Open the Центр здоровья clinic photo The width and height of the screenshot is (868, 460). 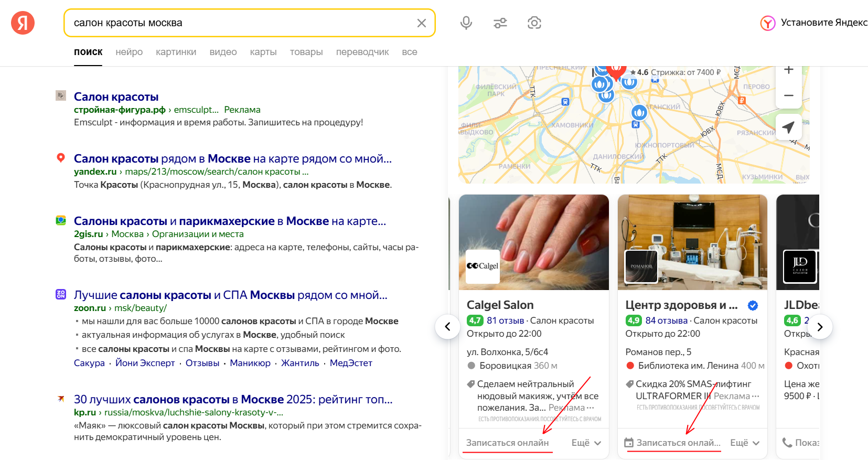[692, 242]
